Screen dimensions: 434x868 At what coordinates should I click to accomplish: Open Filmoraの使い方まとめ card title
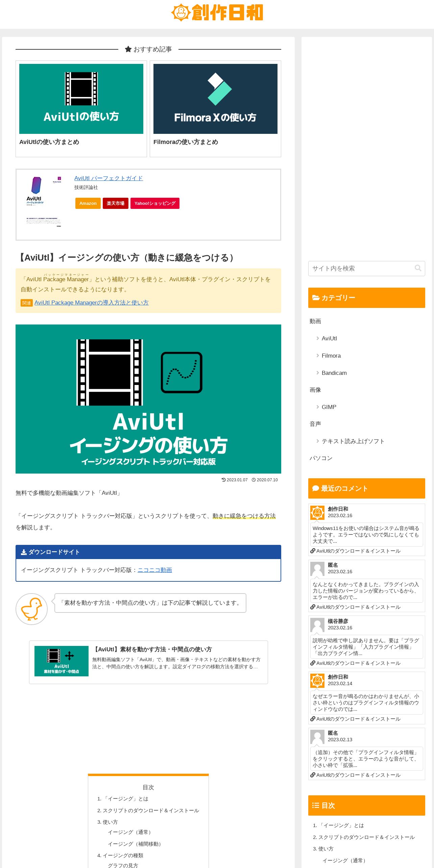click(x=186, y=142)
